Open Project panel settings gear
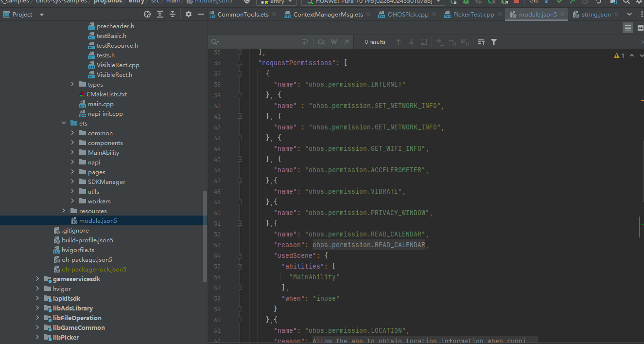 coord(189,15)
